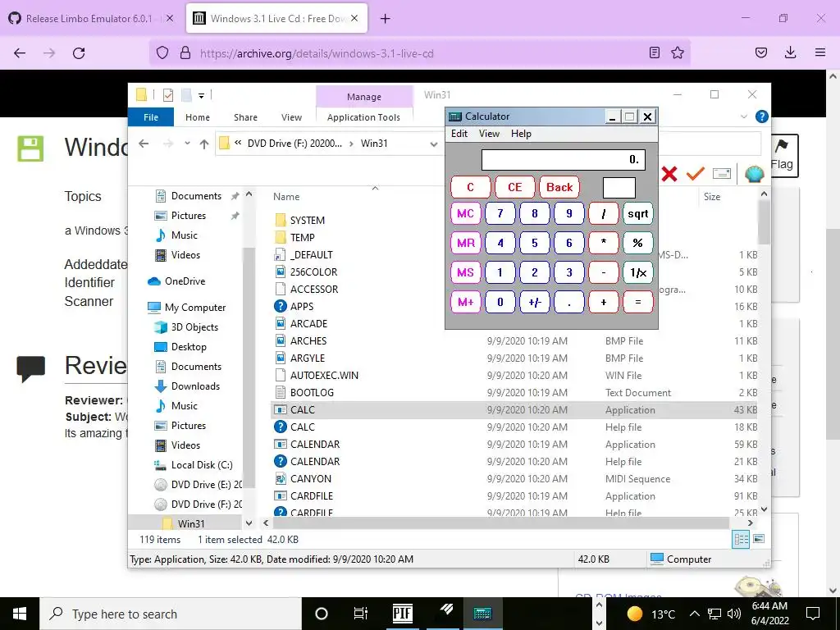Sort by Size column header

pos(712,197)
